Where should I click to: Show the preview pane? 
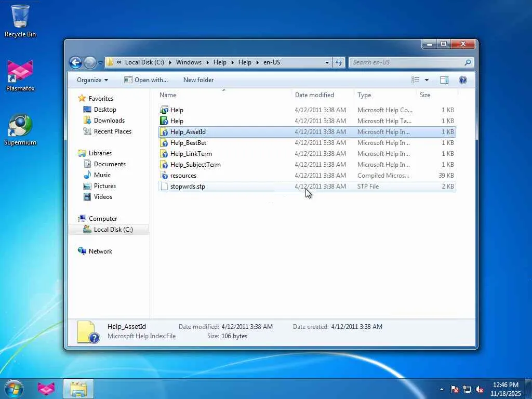(x=444, y=80)
